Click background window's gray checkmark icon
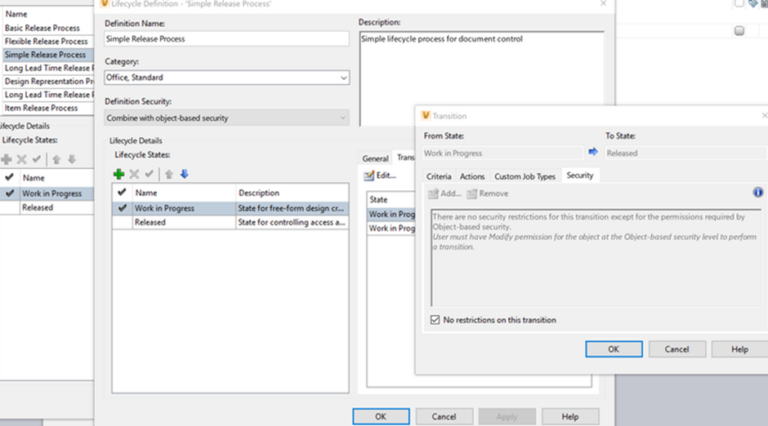 coord(37,159)
